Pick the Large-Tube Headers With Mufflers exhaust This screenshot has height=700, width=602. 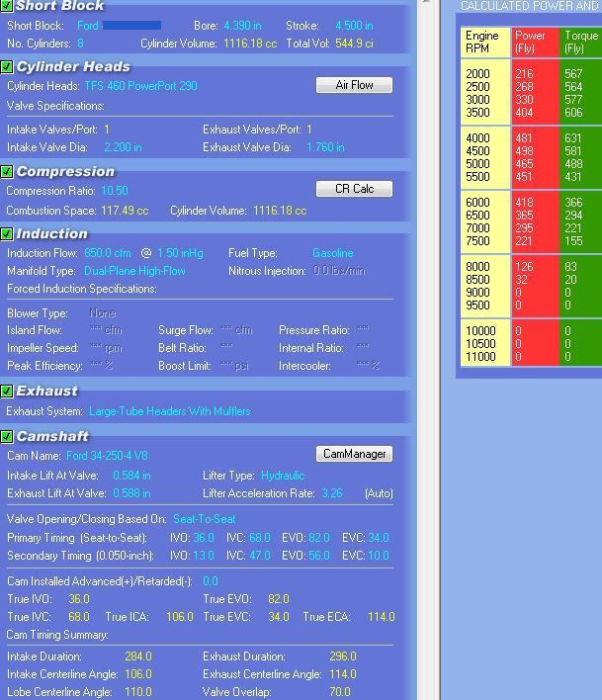point(169,411)
